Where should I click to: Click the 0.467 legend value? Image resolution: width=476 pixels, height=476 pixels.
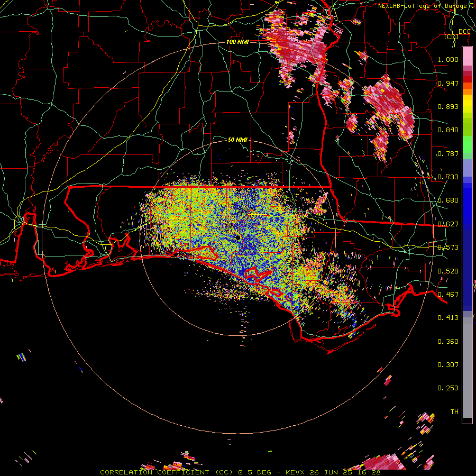pos(448,295)
